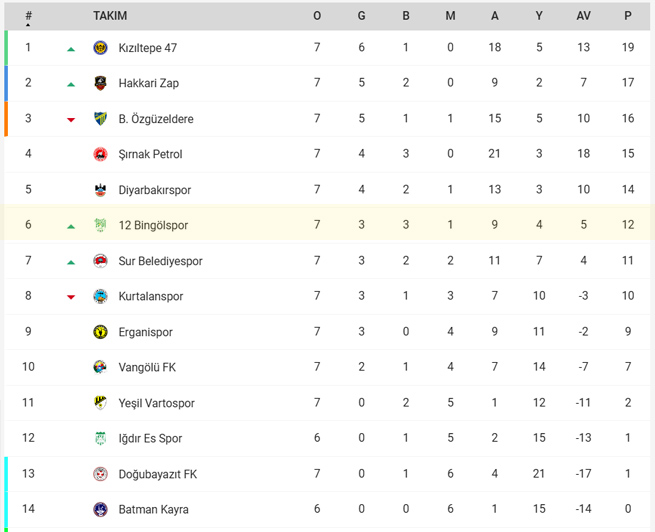Click the Batman Kayra club logo

[100, 509]
